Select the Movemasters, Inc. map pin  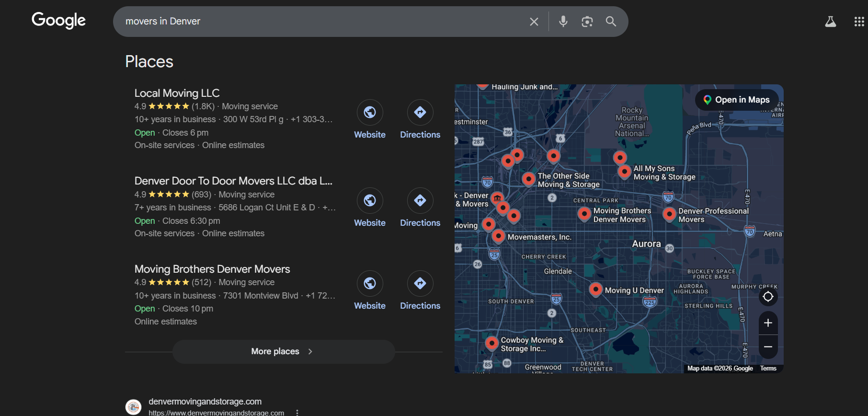coord(499,236)
